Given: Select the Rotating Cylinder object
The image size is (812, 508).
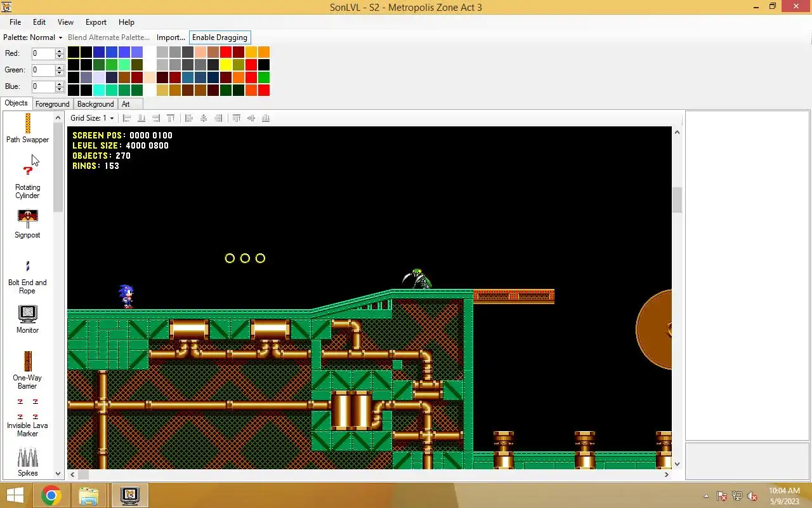Looking at the screenshot, I should (27, 182).
